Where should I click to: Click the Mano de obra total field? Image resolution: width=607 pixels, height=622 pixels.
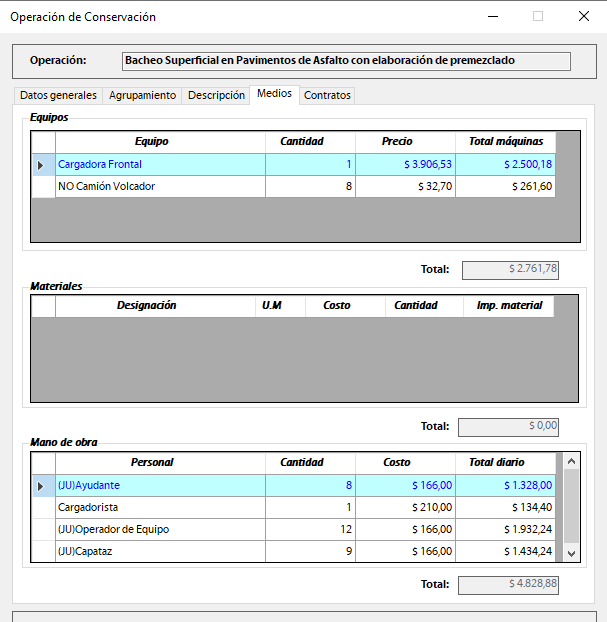[x=508, y=584]
